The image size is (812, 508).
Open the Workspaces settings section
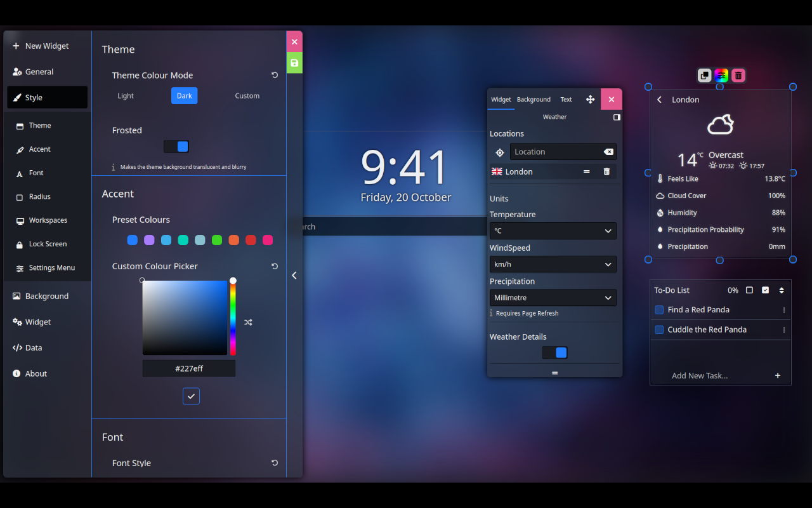click(x=48, y=220)
